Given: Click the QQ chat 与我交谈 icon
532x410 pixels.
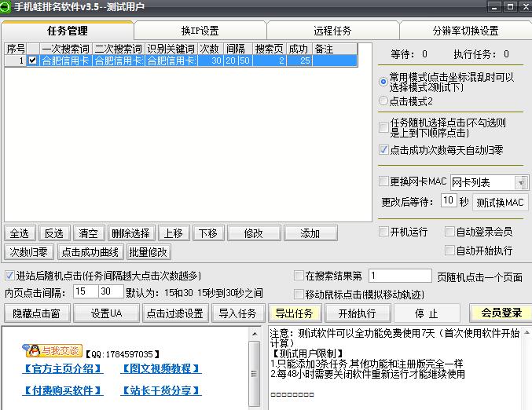Looking at the screenshot, I should click(x=54, y=351).
